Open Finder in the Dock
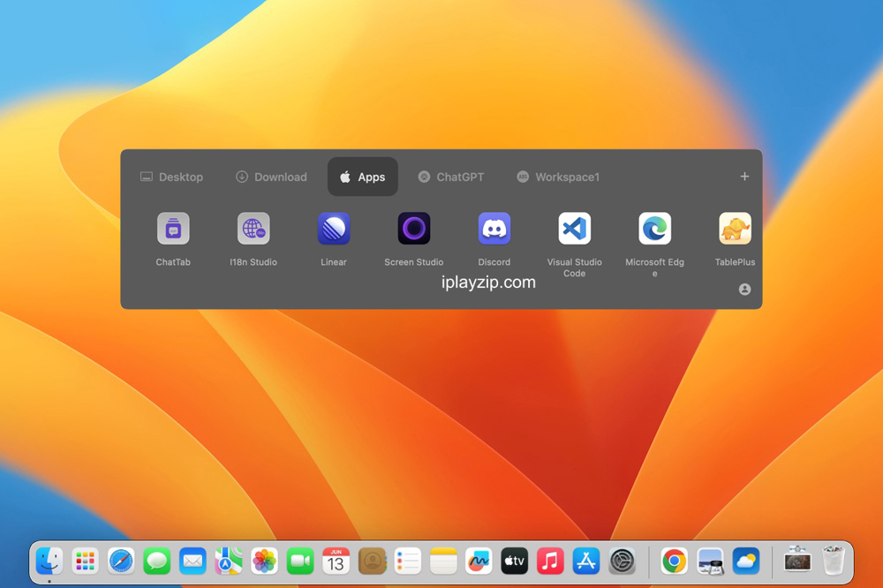 pos(49,561)
